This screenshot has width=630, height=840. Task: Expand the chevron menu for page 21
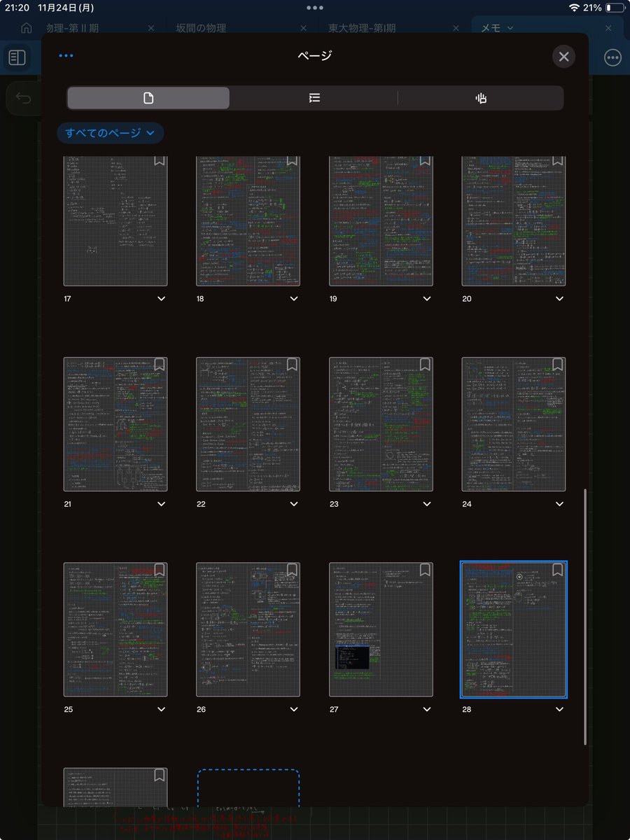pyautogui.click(x=162, y=504)
